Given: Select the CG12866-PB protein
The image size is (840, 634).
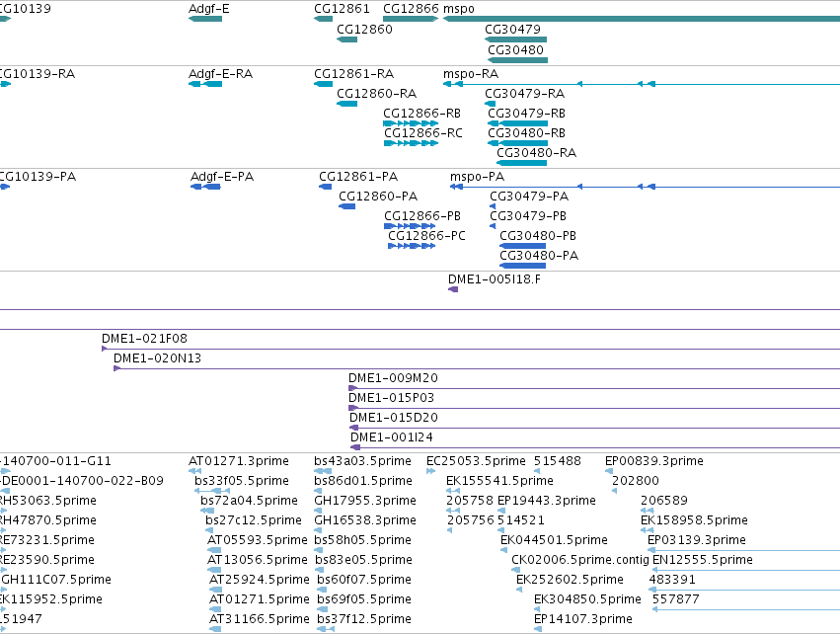Looking at the screenshot, I should (410, 227).
